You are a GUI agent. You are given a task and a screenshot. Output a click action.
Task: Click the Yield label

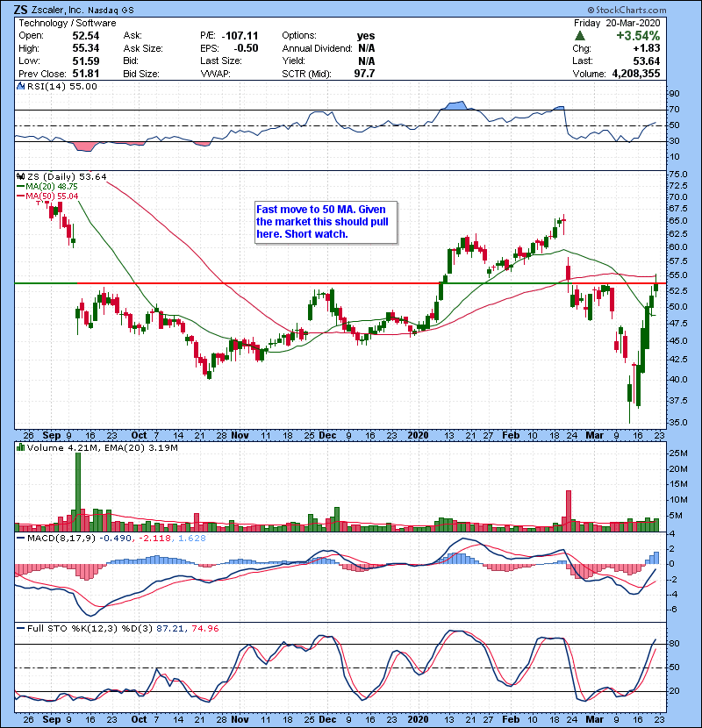click(294, 61)
